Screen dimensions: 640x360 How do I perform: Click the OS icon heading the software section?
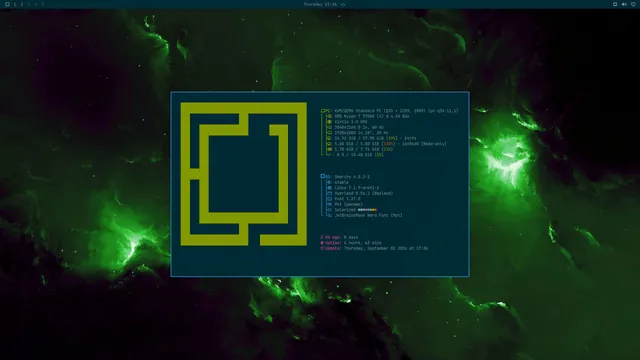323,176
